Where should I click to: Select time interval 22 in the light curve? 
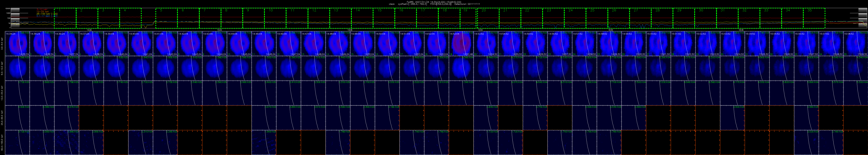click(532, 18)
